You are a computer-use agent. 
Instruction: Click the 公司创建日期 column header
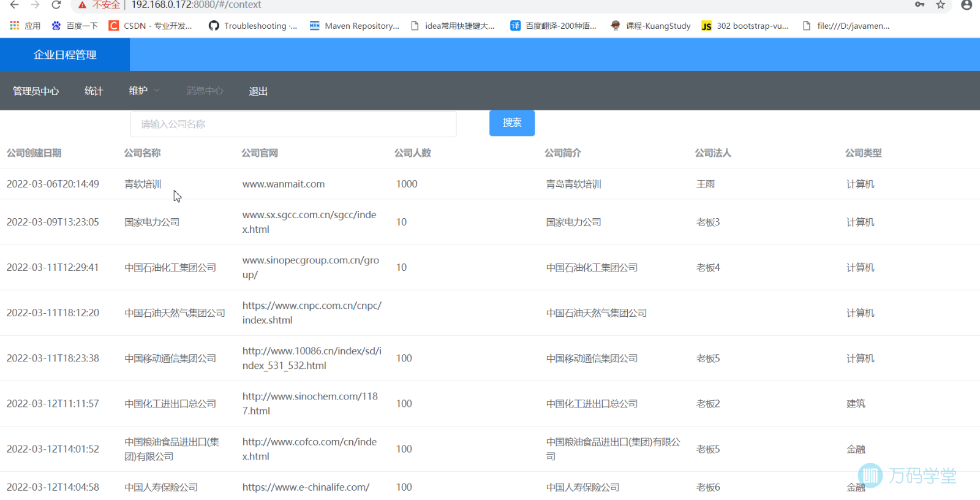pos(34,153)
